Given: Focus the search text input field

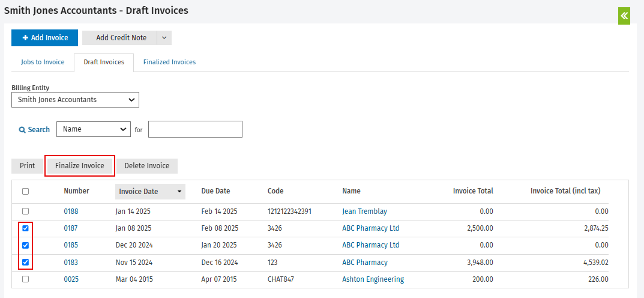Looking at the screenshot, I should tap(195, 129).
